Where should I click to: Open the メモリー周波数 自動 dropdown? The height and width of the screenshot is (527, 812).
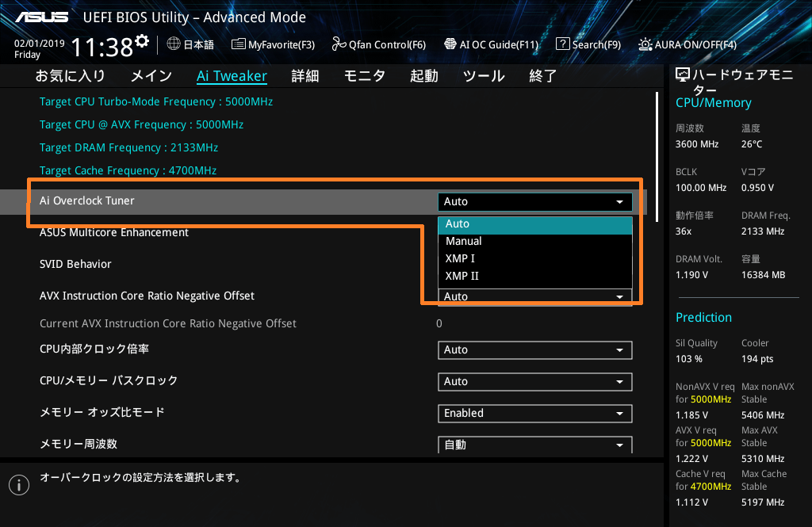535,445
